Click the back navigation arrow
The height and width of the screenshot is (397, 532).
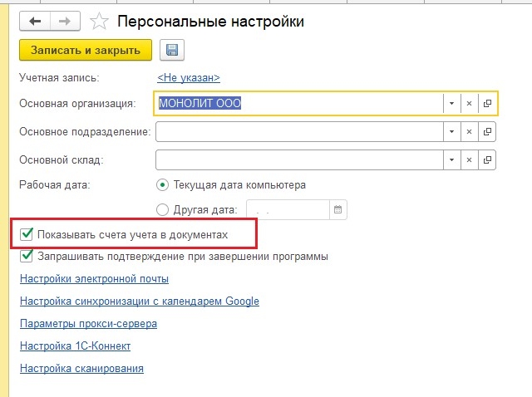click(36, 21)
